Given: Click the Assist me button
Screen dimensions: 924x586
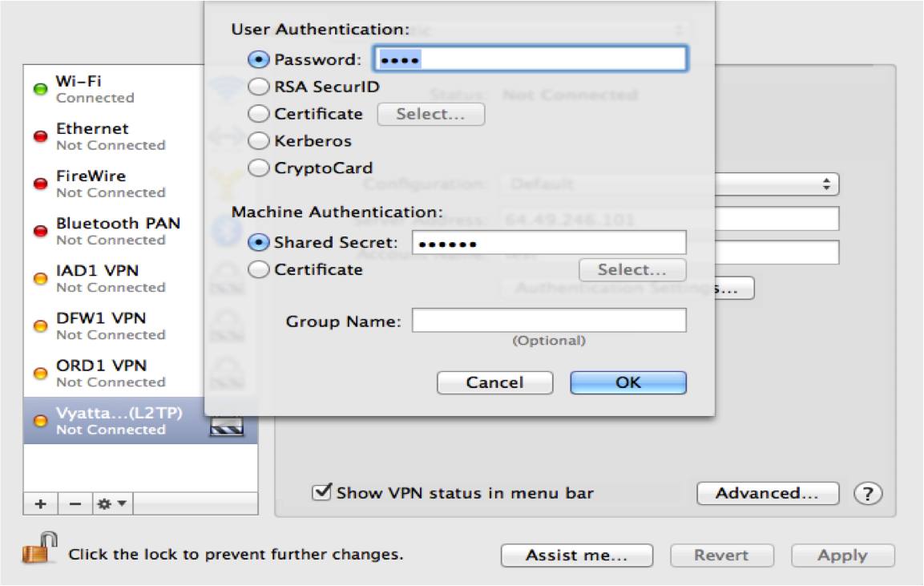Looking at the screenshot, I should 577,556.
